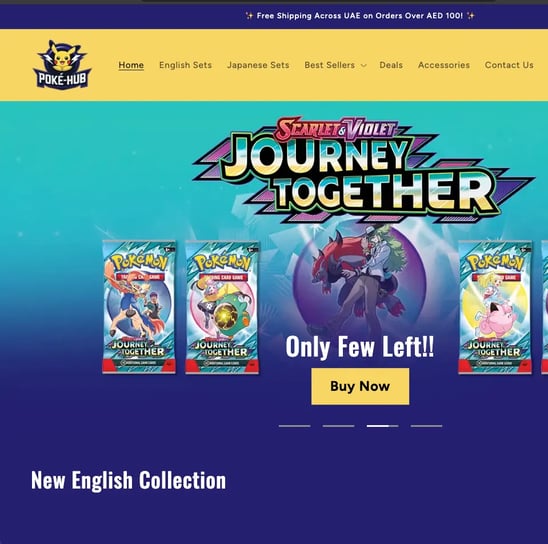This screenshot has width=548, height=544.
Task: Select the active third slideshow indicator
Action: (382, 426)
